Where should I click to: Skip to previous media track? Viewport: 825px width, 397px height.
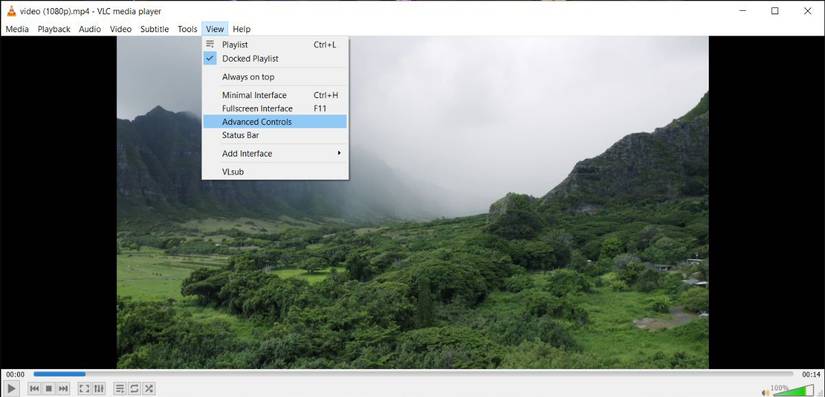tap(34, 389)
